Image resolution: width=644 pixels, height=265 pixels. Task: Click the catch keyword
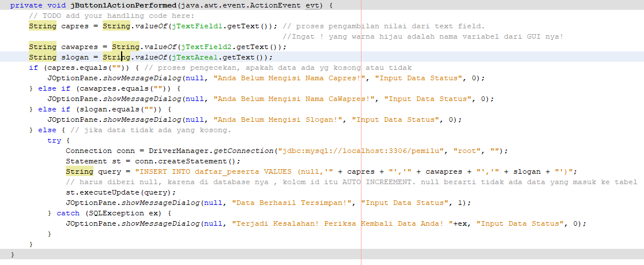point(68,213)
